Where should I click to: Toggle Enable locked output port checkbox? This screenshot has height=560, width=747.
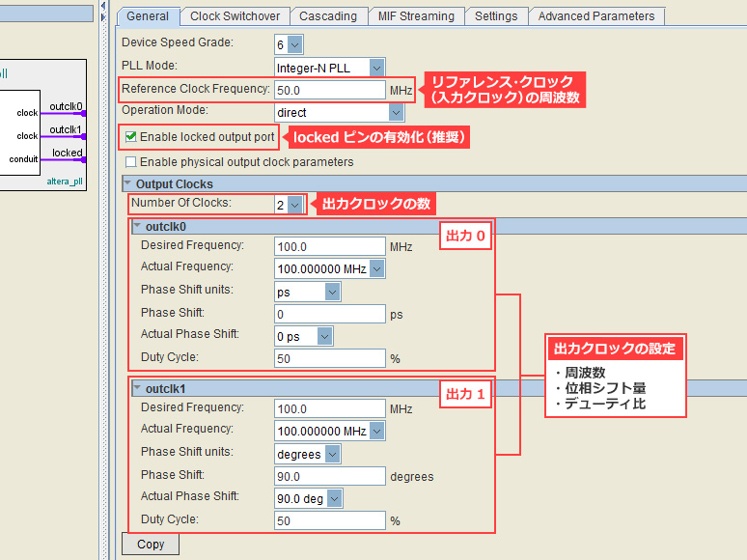click(x=131, y=137)
